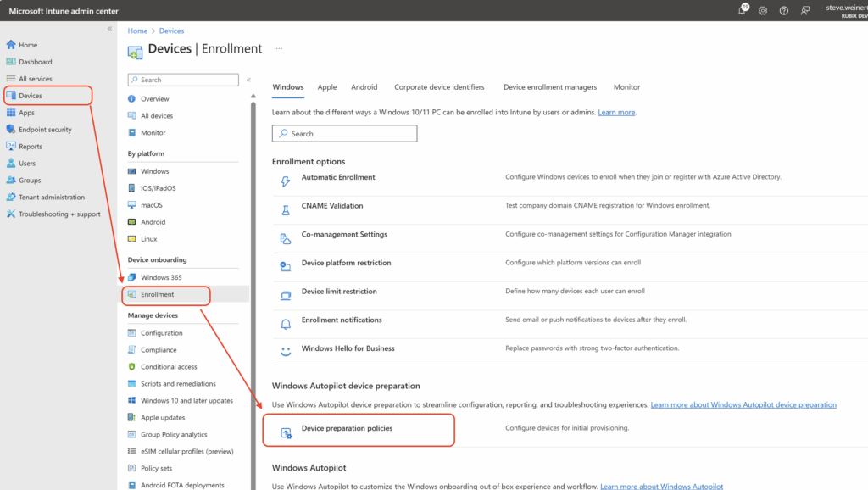The width and height of the screenshot is (868, 490).
Task: Click the Device limit restriction icon
Action: (x=286, y=296)
